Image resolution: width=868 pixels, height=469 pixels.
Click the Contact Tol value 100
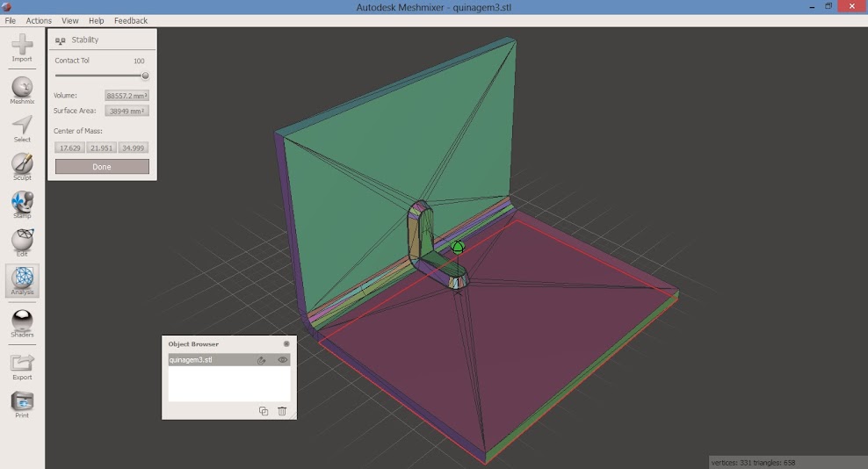coord(139,61)
